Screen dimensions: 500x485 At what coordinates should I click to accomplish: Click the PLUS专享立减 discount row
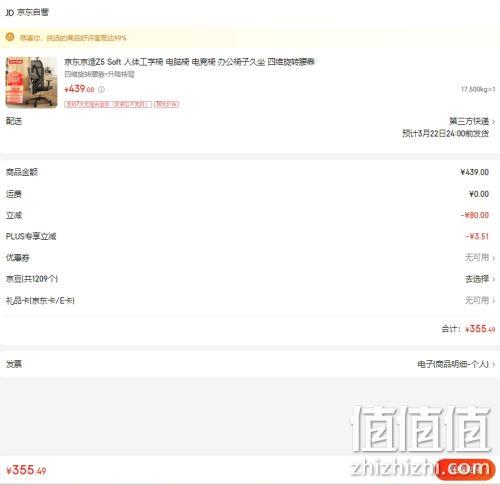[x=250, y=236]
